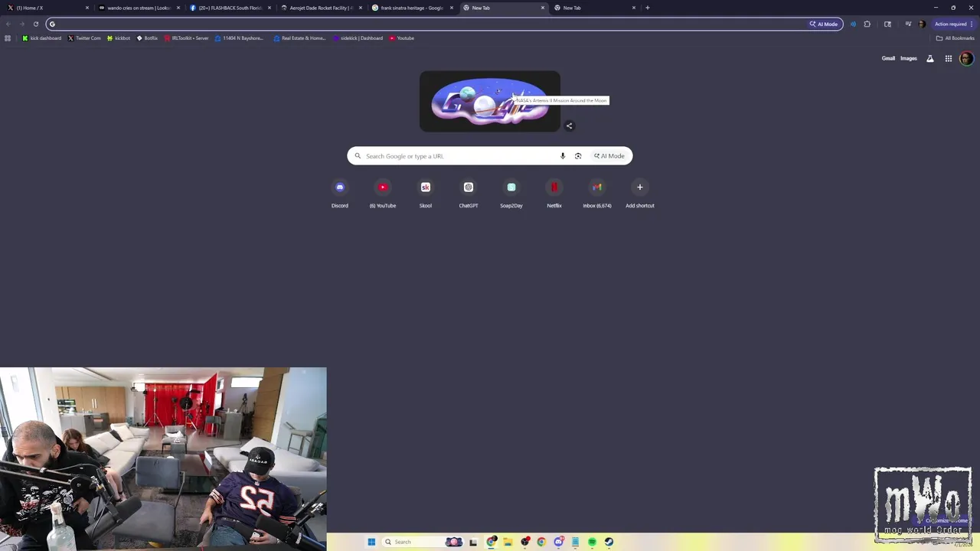Screen dimensions: 980x551
Task: Open the BotRix bookmark
Action: (147, 38)
